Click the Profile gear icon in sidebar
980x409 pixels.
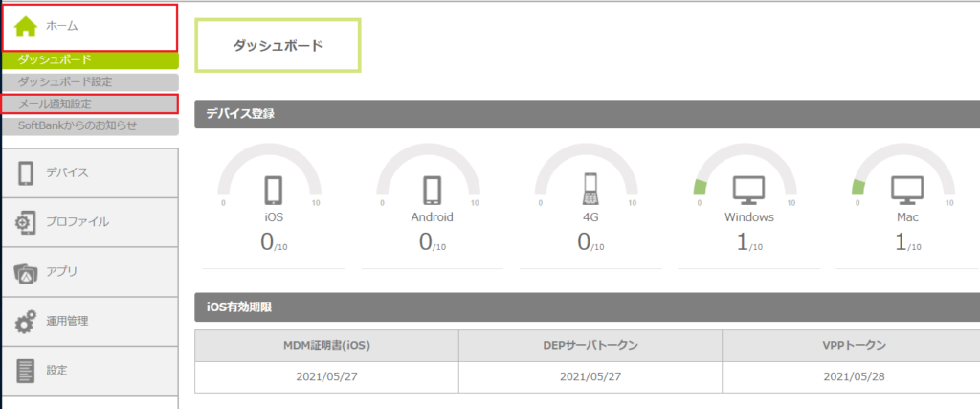(26, 222)
